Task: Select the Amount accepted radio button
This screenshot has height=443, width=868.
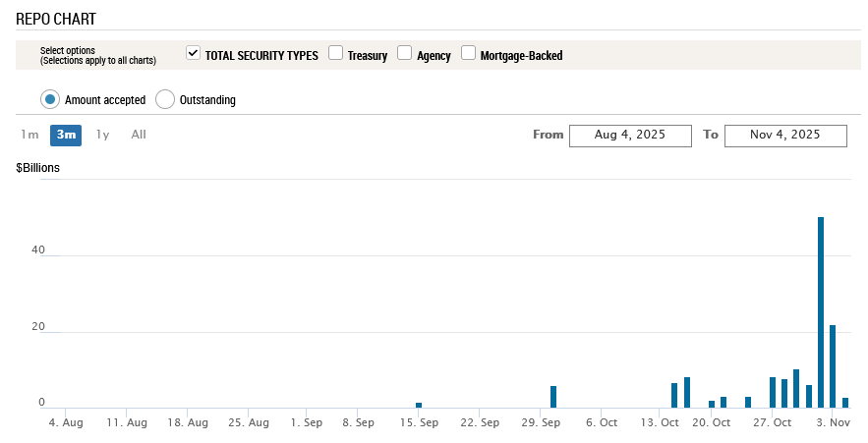Action: coord(50,99)
